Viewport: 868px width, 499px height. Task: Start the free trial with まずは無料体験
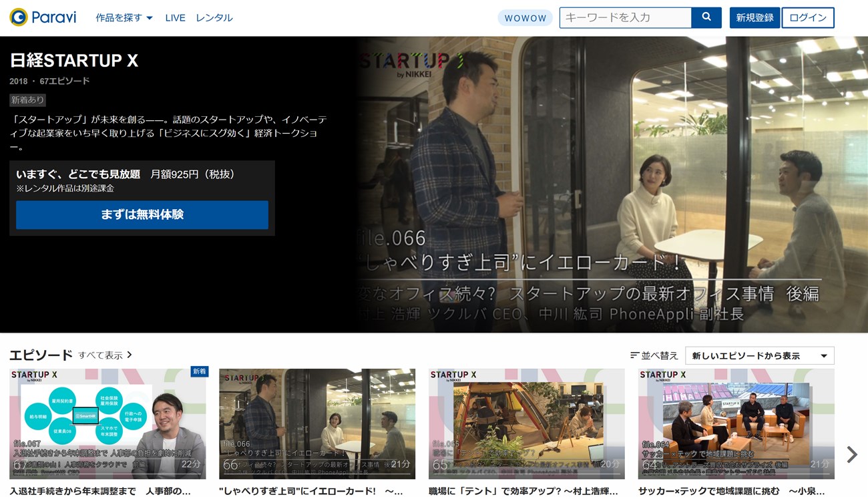point(142,215)
